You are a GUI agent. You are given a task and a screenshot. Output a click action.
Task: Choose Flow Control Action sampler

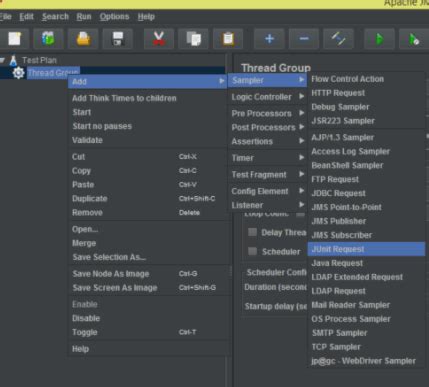pyautogui.click(x=366, y=79)
